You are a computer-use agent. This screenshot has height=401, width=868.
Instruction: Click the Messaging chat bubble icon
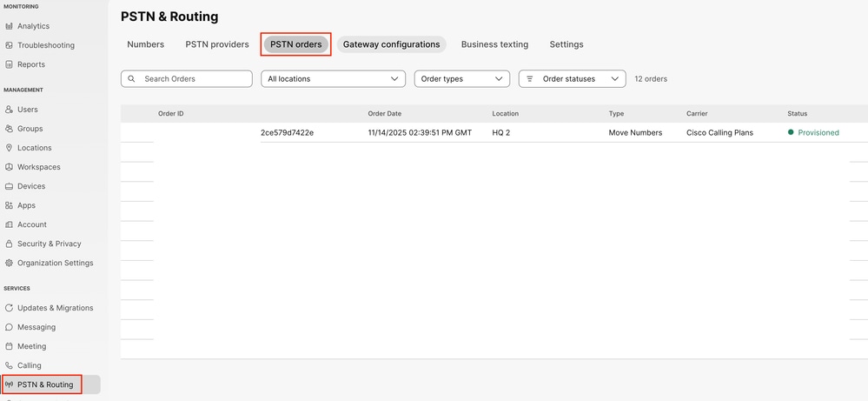(x=9, y=327)
